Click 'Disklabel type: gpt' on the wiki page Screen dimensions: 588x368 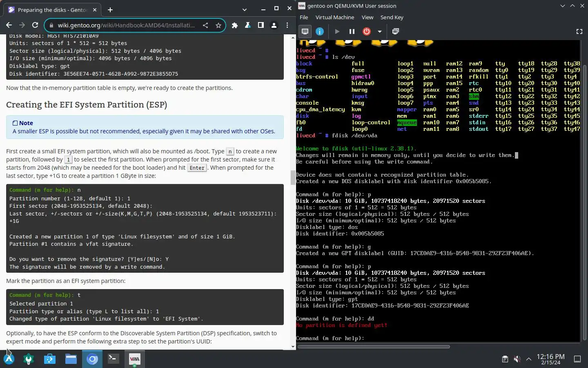(40, 66)
